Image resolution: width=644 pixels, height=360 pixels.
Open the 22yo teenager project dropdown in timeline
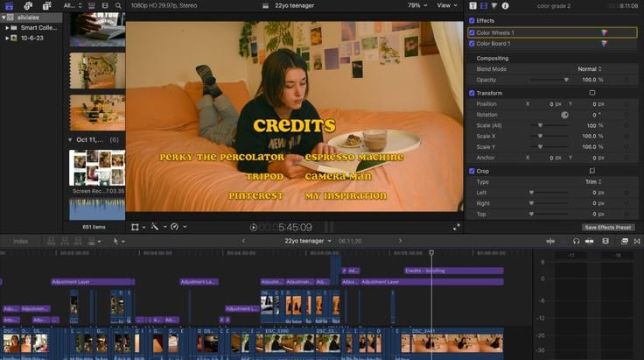[x=308, y=241]
